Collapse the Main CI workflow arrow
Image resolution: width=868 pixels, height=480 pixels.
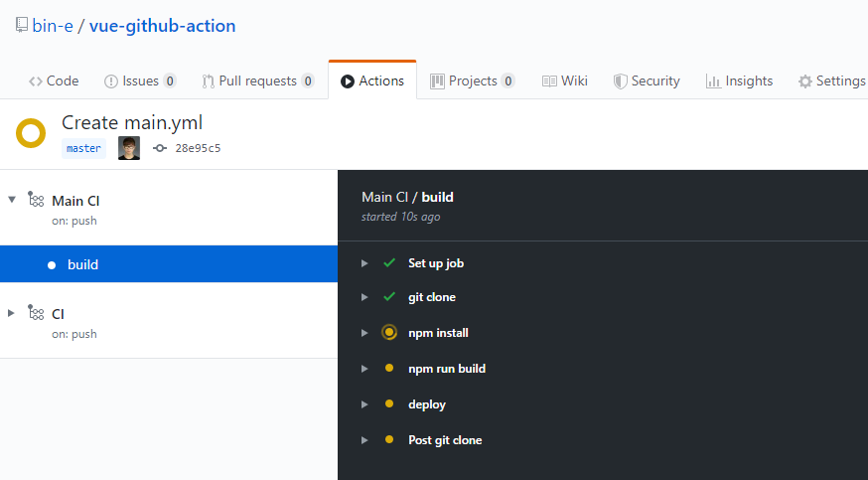click(12, 200)
